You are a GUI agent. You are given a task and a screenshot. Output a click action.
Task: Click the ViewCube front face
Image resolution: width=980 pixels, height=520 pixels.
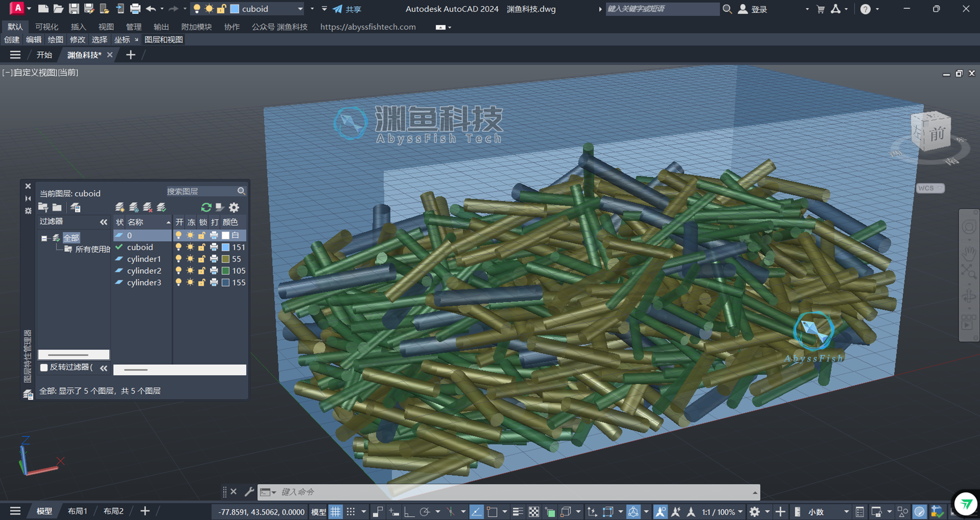point(937,133)
